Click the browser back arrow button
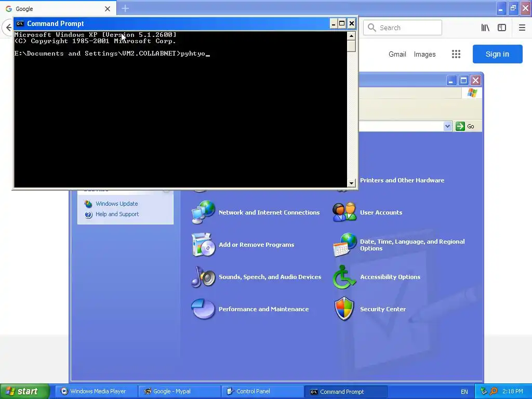 coord(8,28)
